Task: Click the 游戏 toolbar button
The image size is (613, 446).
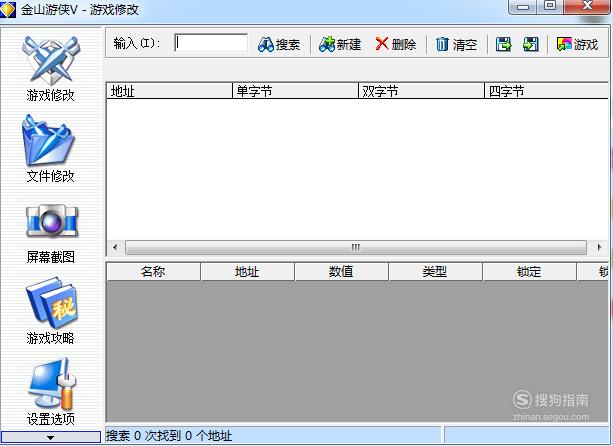Action: coord(577,44)
